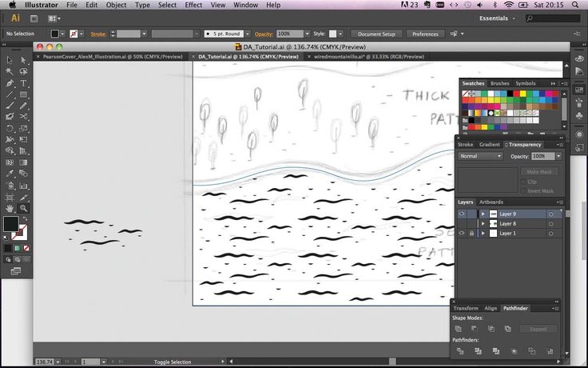Select the Zoom magnifier tool

pos(23,208)
